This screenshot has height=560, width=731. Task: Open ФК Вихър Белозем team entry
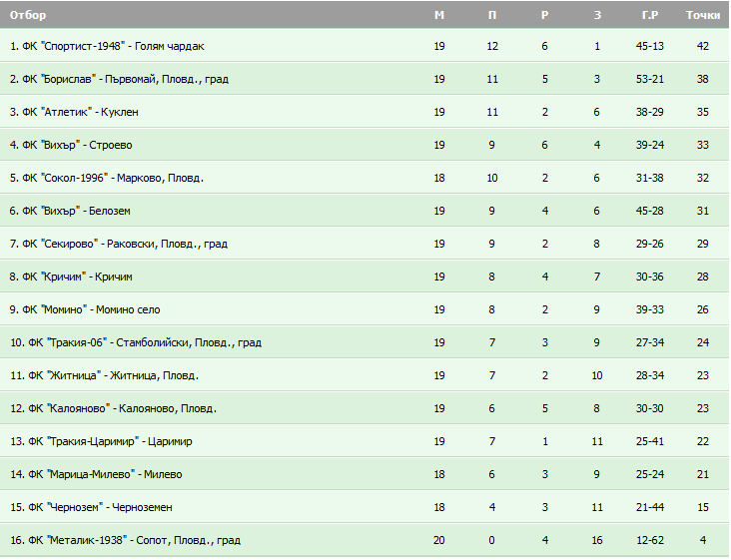(70, 211)
